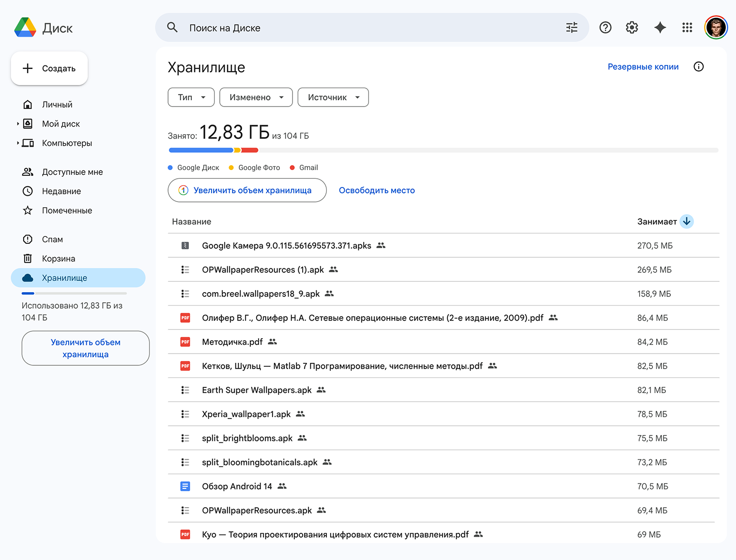The image size is (736, 560).
Task: Click the Поиск на Диске search field
Action: [368, 28]
